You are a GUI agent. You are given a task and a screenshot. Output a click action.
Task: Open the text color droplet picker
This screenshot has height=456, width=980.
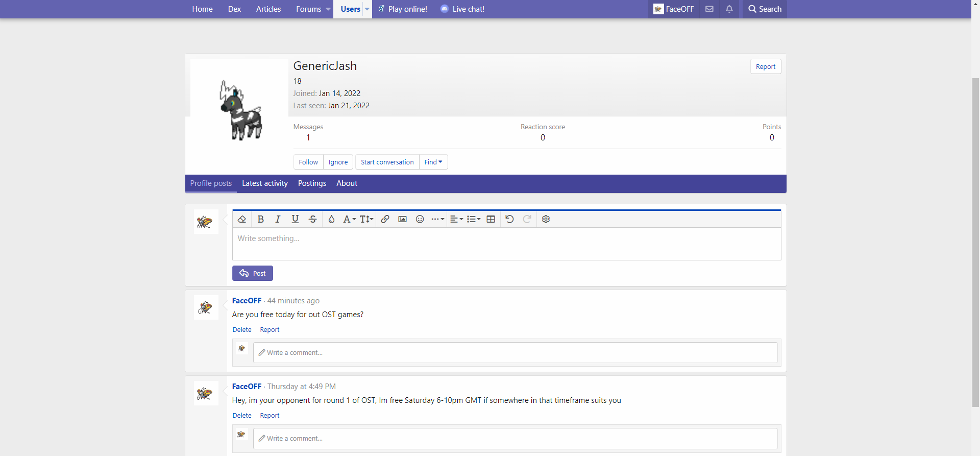click(x=331, y=219)
